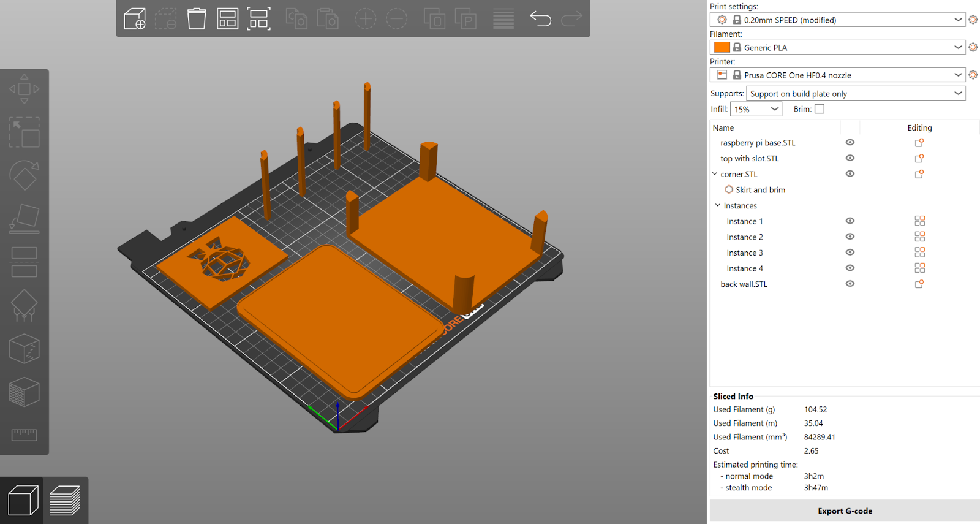Toggle visibility of corner.STL

pyautogui.click(x=850, y=174)
